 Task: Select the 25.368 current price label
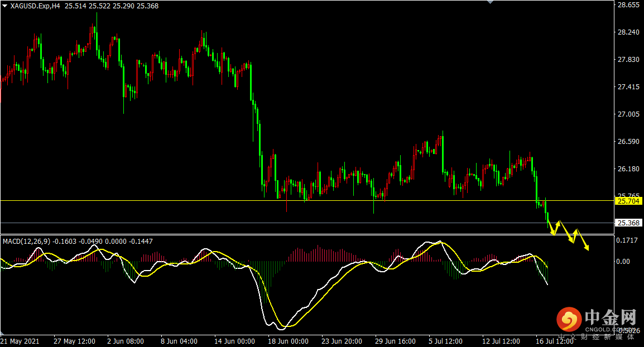(628, 223)
